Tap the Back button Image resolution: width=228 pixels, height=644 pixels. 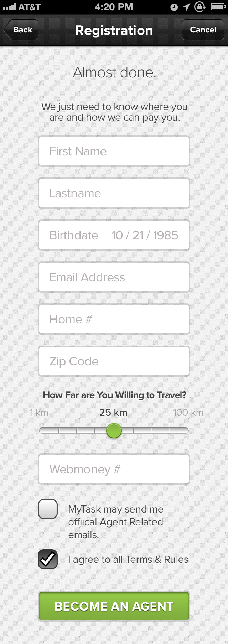(21, 30)
